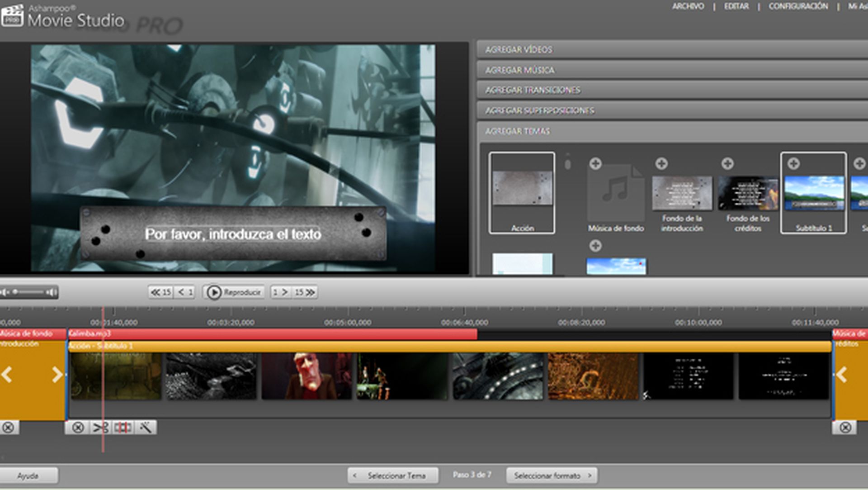Click the split-at-markers trim icon
Image resolution: width=868 pixels, height=490 pixels.
pyautogui.click(x=123, y=428)
